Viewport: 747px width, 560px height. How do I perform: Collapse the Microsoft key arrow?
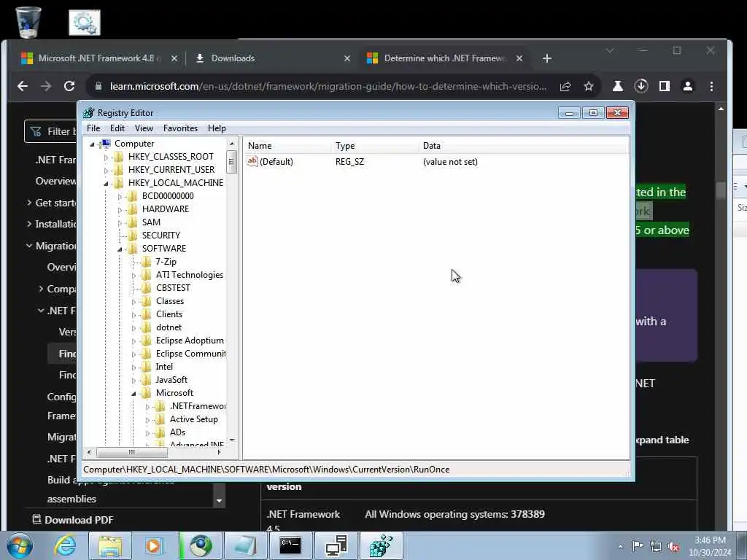[133, 393]
